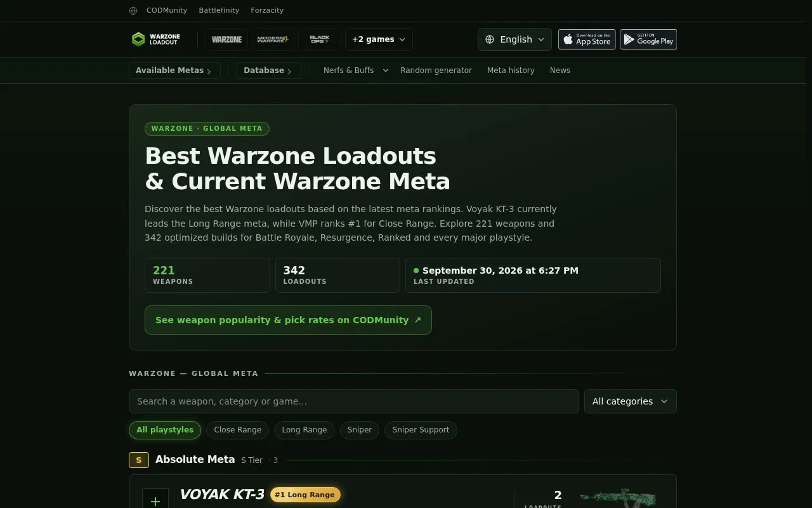Expand the Available Metas menu
The height and width of the screenshot is (508, 812).
pyautogui.click(x=174, y=70)
